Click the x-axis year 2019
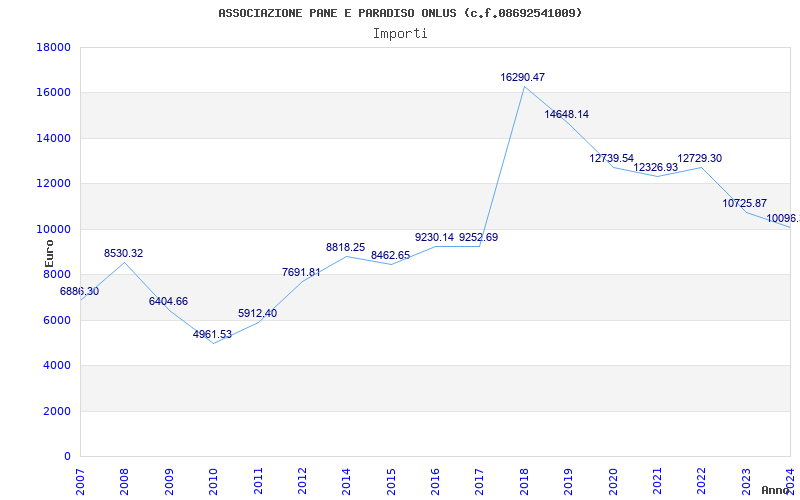Viewport: 800px width, 500px height. [569, 481]
